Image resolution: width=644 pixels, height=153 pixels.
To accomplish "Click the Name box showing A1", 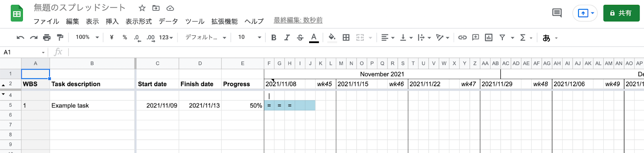I will [x=24, y=52].
